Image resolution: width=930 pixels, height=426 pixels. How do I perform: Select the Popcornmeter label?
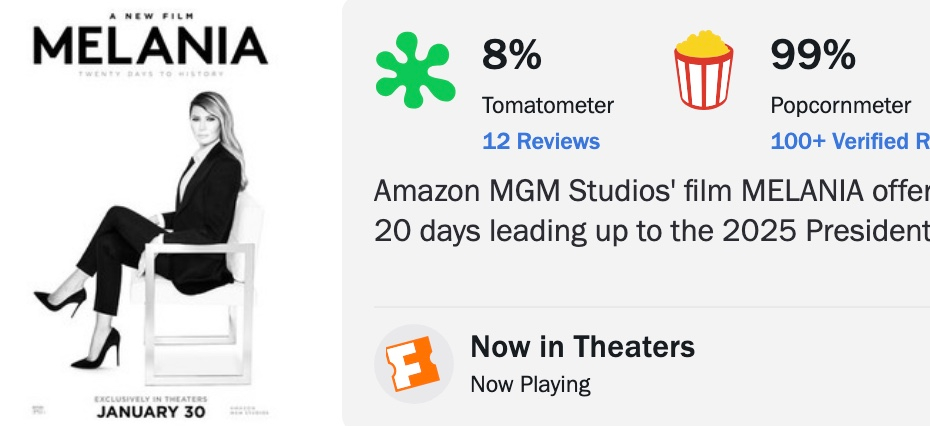tap(840, 105)
